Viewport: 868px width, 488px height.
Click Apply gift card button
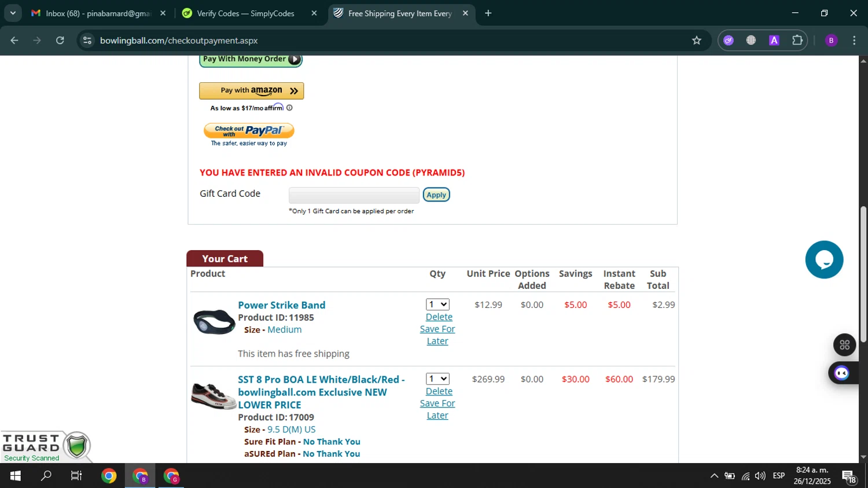436,195
